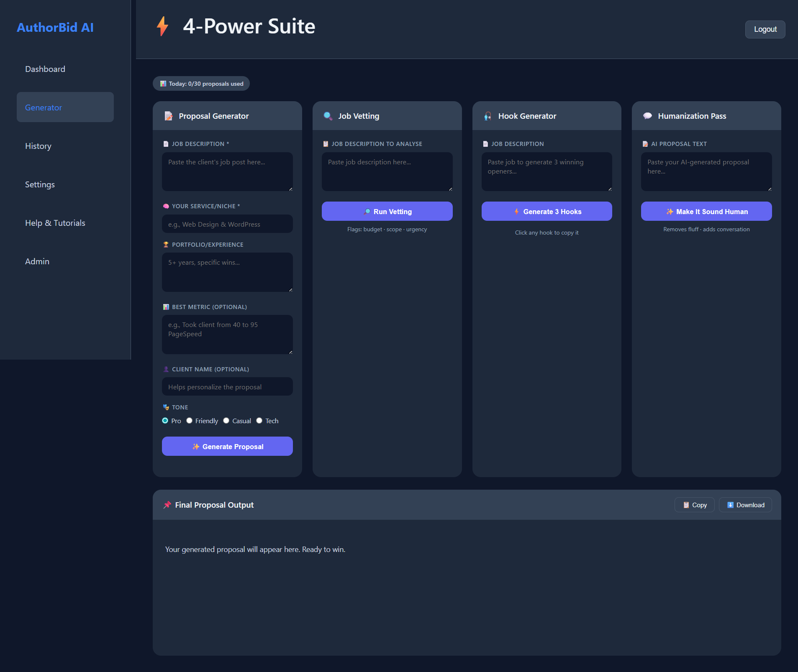Click the down-arrow icon inside the Download button

(731, 505)
